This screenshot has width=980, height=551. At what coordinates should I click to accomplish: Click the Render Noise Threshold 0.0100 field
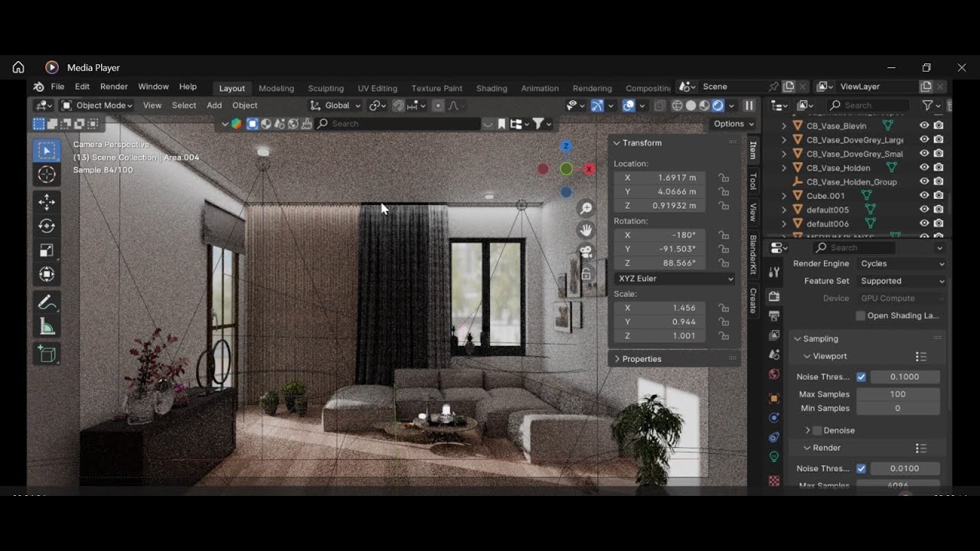pos(905,468)
